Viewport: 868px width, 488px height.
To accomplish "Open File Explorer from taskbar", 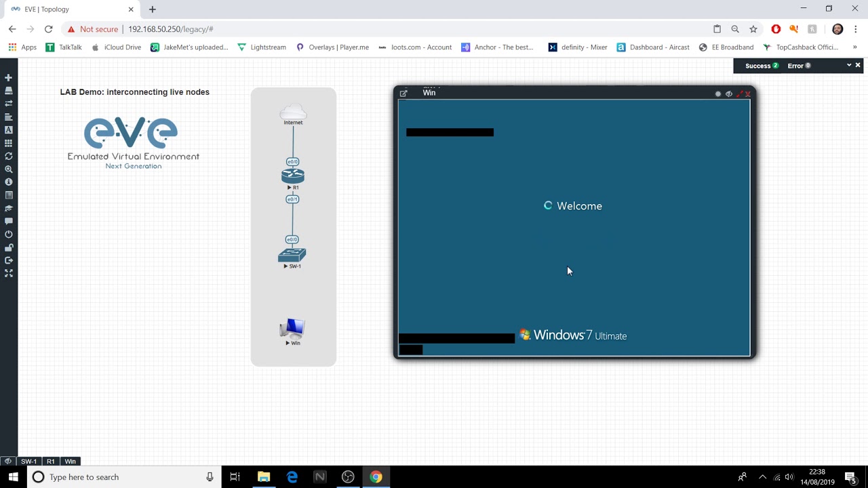I will click(264, 477).
